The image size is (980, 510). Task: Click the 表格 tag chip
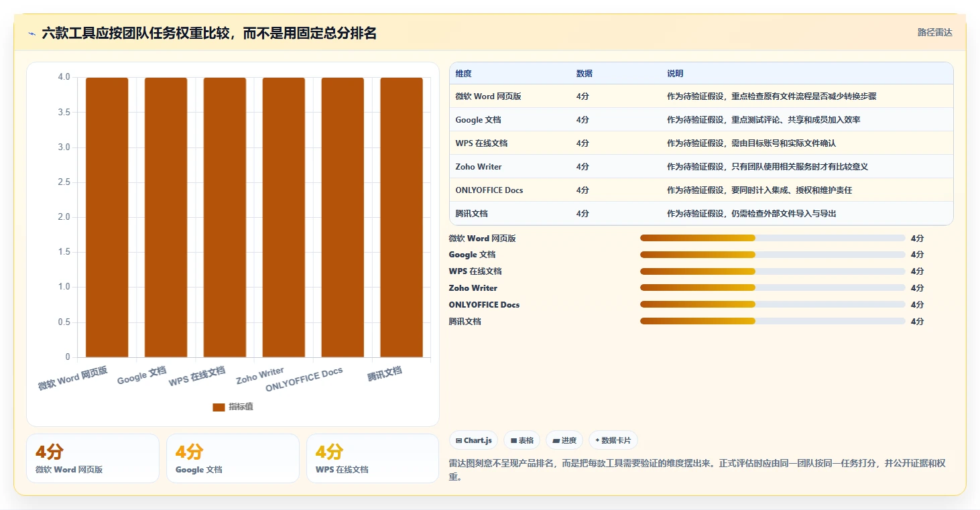click(x=522, y=440)
